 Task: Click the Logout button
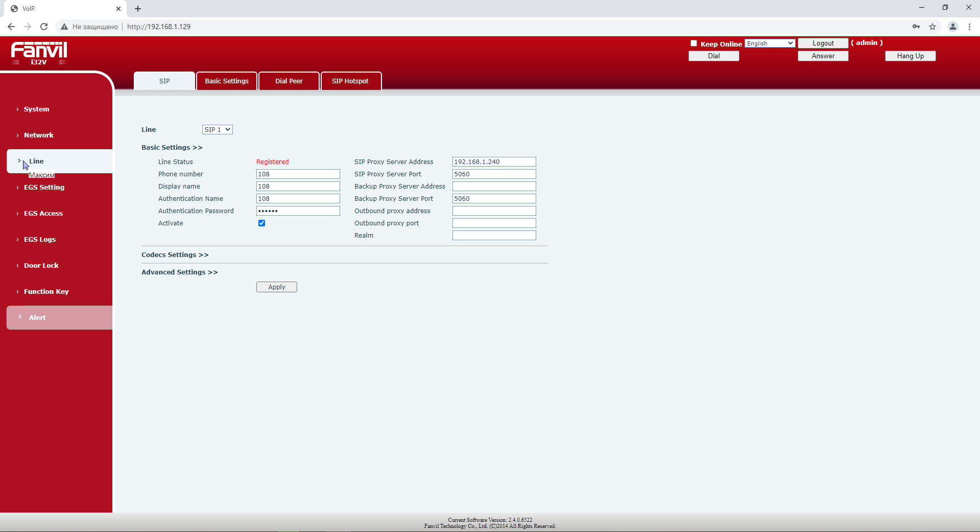[x=823, y=43]
